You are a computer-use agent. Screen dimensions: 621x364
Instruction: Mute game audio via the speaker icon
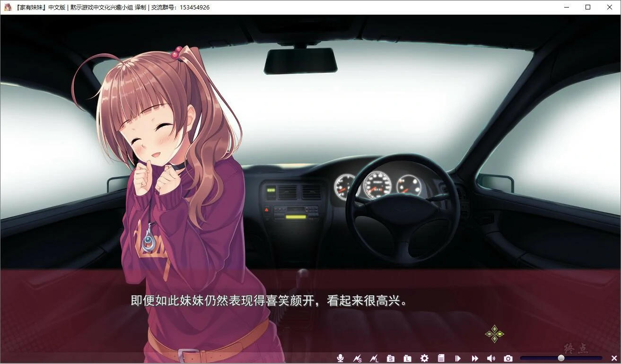pos(491,358)
